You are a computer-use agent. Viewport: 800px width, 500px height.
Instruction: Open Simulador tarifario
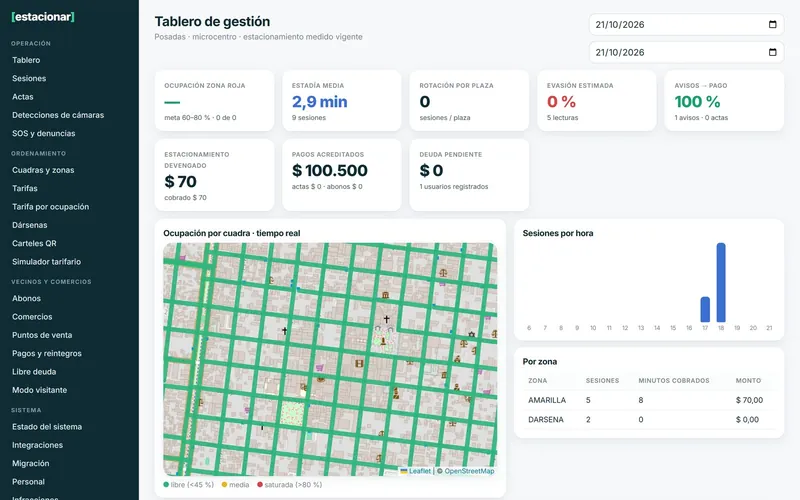coord(46,262)
